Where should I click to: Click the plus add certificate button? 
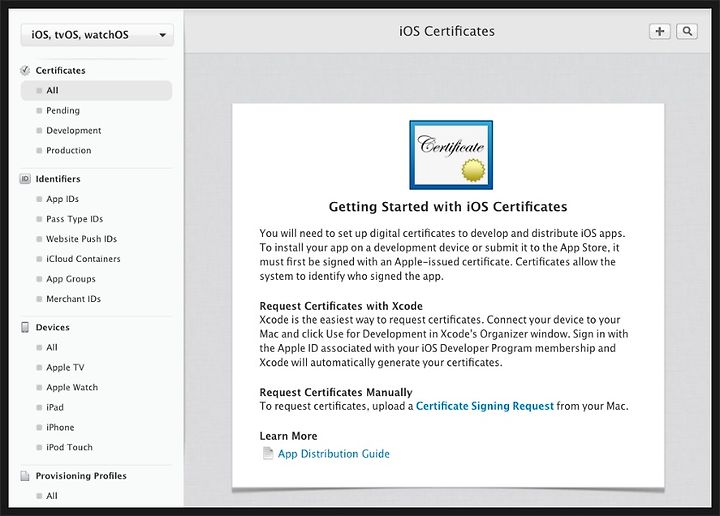[x=659, y=31]
